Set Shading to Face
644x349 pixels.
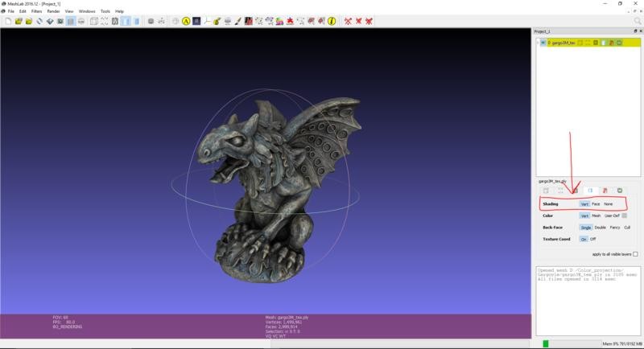tap(596, 204)
